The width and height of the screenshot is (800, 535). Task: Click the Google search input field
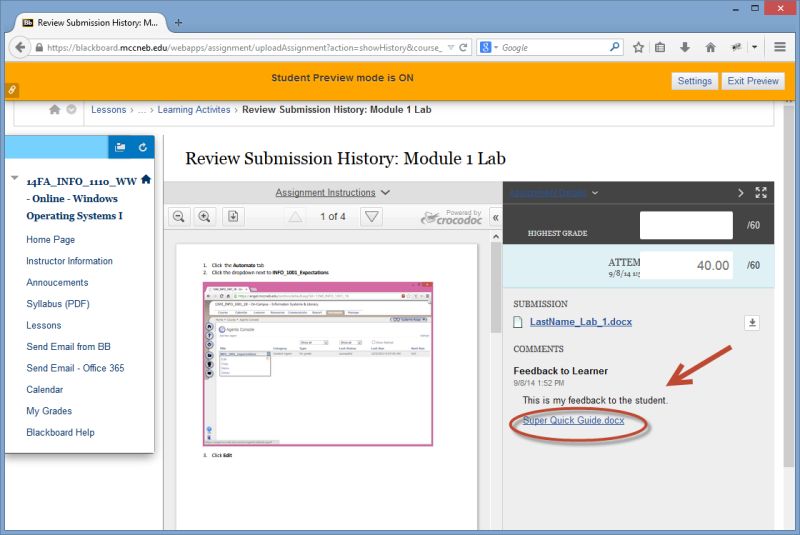point(554,47)
